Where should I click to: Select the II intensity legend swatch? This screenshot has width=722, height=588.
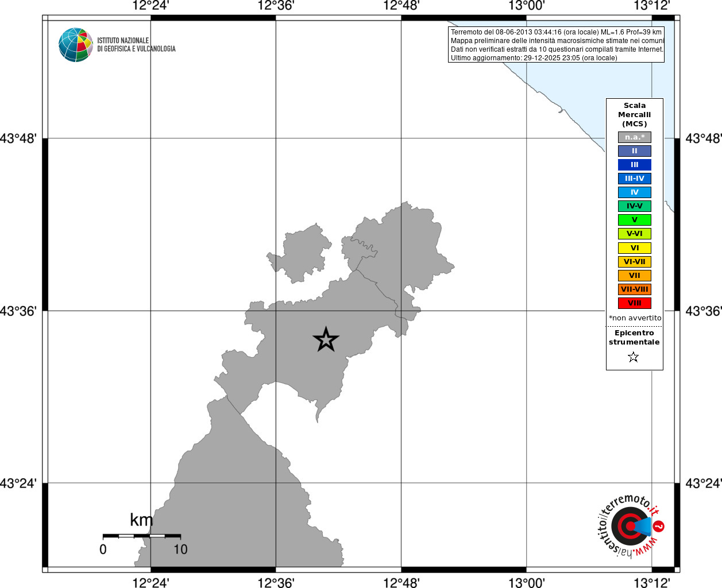635,151
